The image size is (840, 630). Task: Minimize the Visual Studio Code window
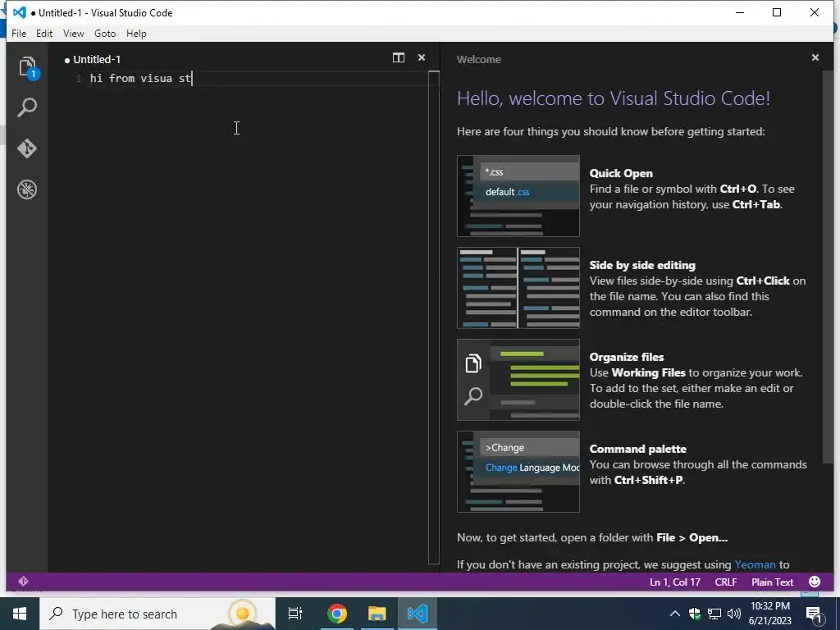coord(740,12)
